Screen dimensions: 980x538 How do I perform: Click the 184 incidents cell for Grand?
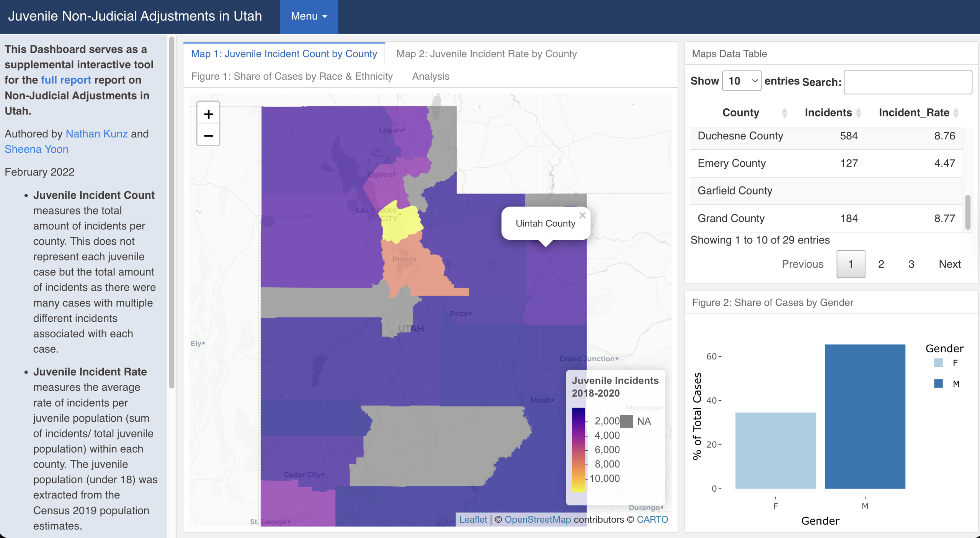coord(849,219)
